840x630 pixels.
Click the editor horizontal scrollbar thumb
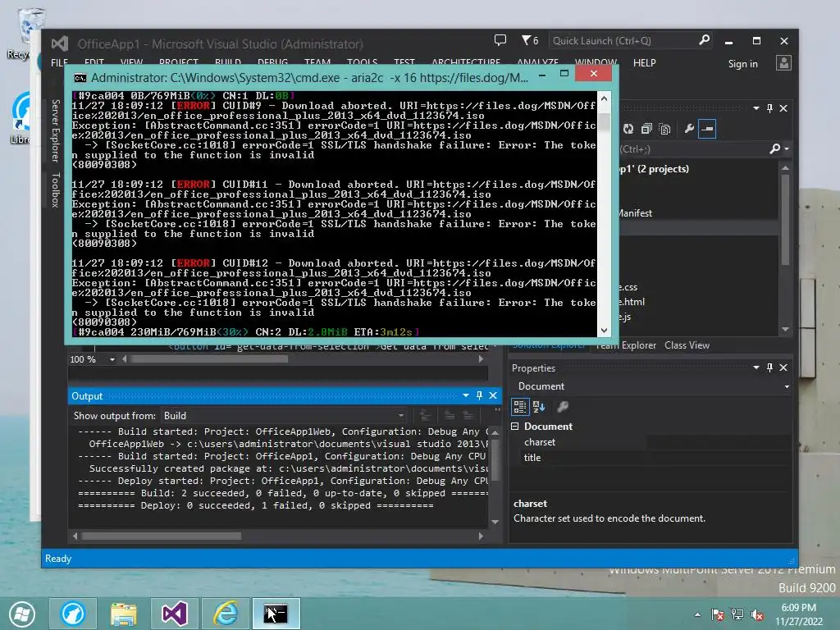(x=209, y=359)
